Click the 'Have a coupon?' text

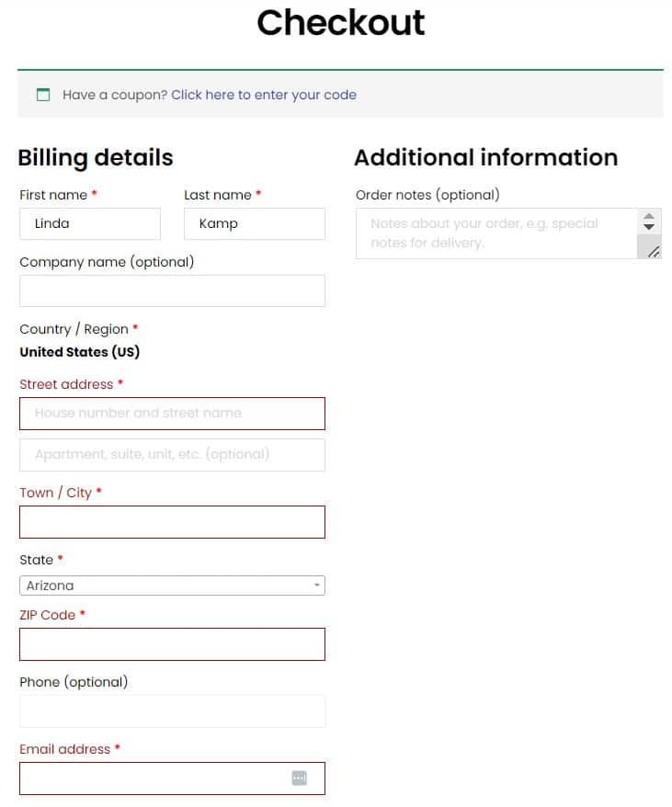coord(115,95)
